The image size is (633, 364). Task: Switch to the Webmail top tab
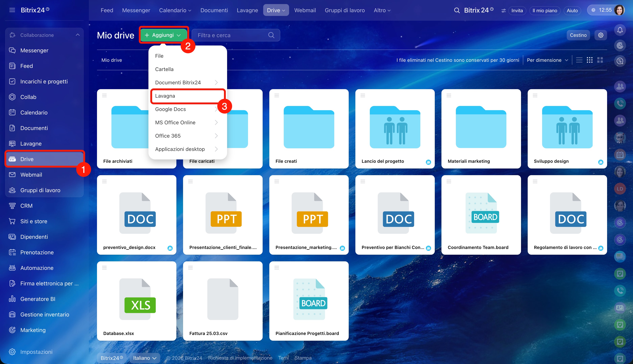(x=305, y=10)
